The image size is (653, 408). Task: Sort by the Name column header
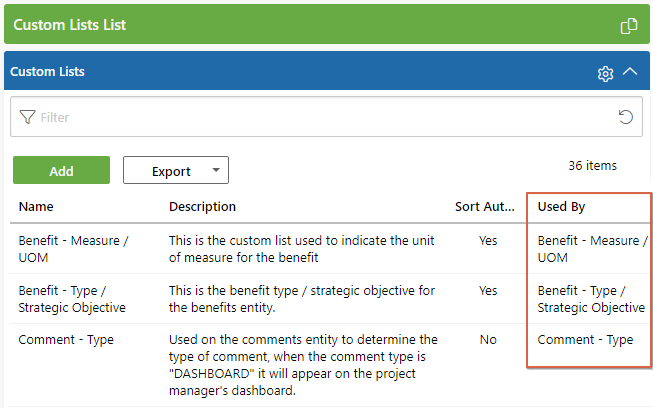(x=36, y=206)
